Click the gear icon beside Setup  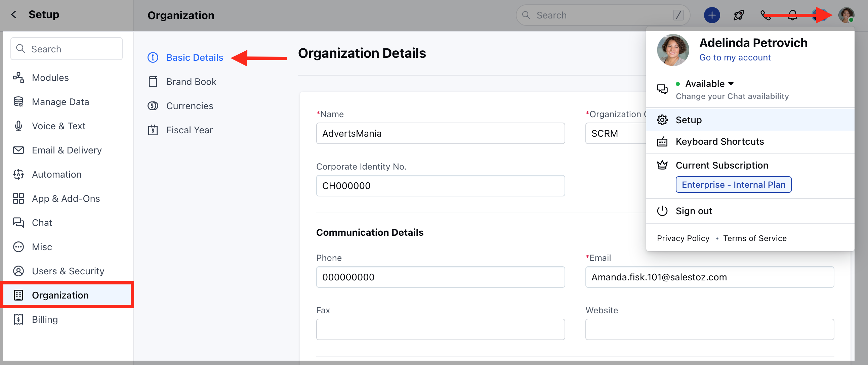click(x=662, y=120)
